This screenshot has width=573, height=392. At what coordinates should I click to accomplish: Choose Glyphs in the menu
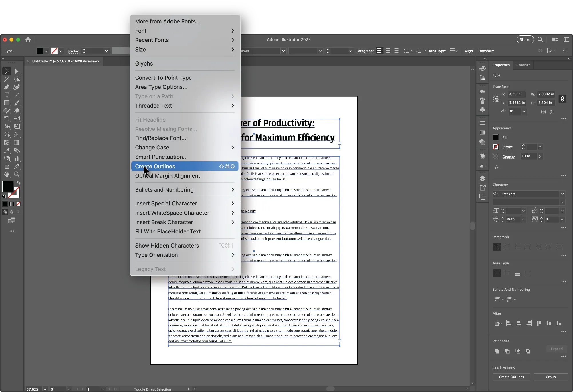[185, 64]
